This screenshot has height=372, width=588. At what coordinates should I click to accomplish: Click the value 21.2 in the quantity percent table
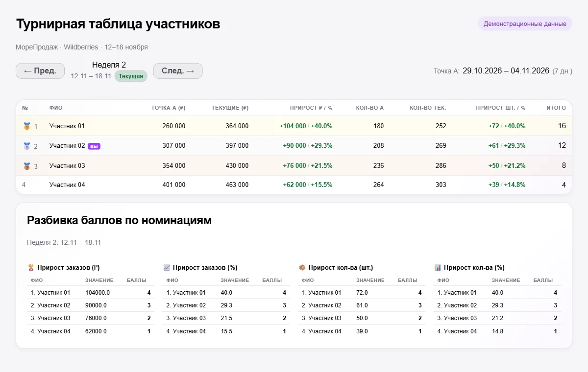[x=497, y=318]
